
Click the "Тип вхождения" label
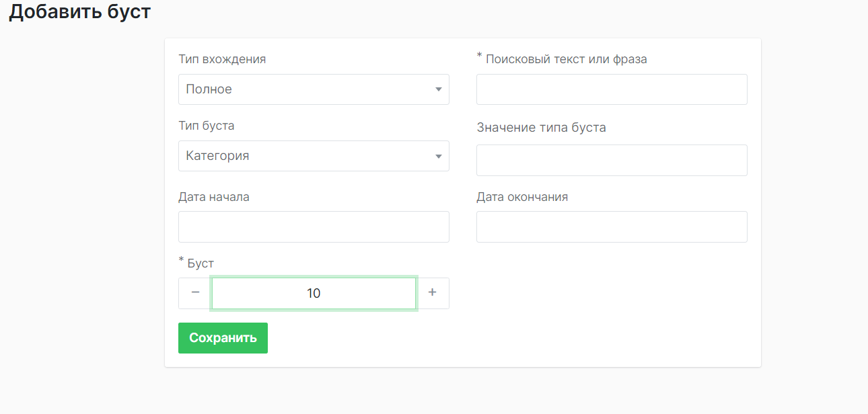tap(221, 59)
